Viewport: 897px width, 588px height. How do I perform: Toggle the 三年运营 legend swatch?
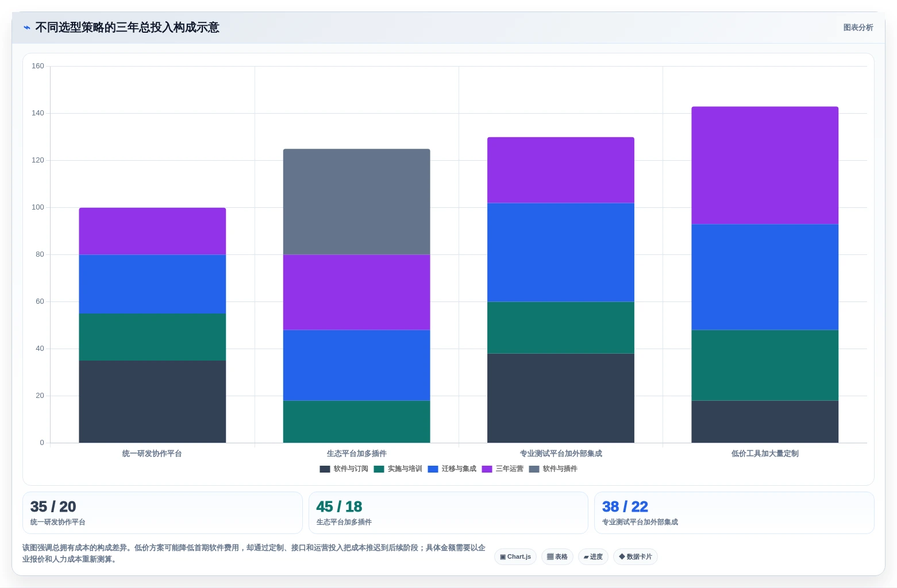[x=487, y=469]
